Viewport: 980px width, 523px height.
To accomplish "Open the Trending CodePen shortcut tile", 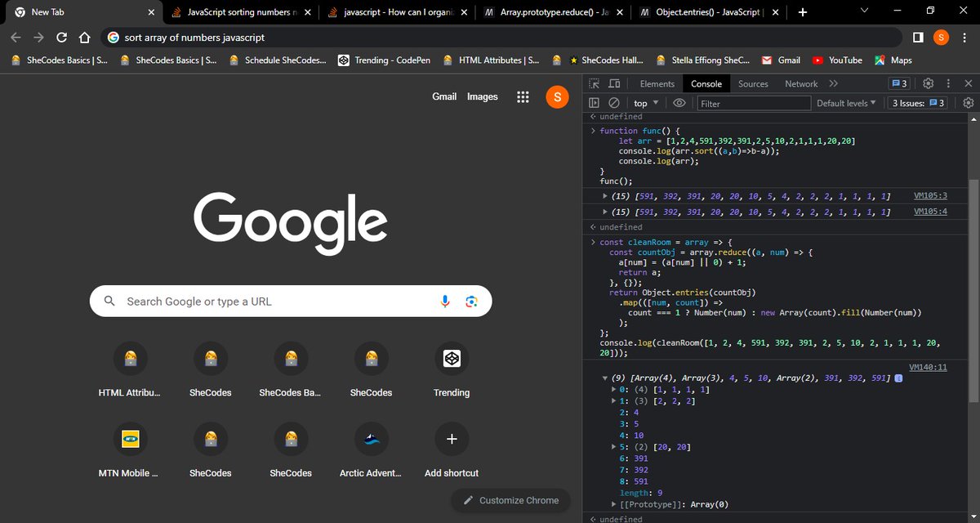I will click(x=452, y=369).
